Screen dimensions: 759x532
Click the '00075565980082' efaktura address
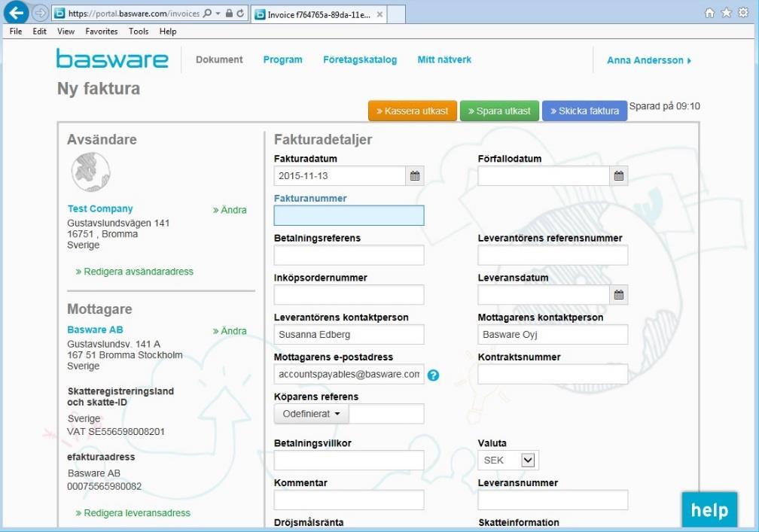pyautogui.click(x=105, y=487)
